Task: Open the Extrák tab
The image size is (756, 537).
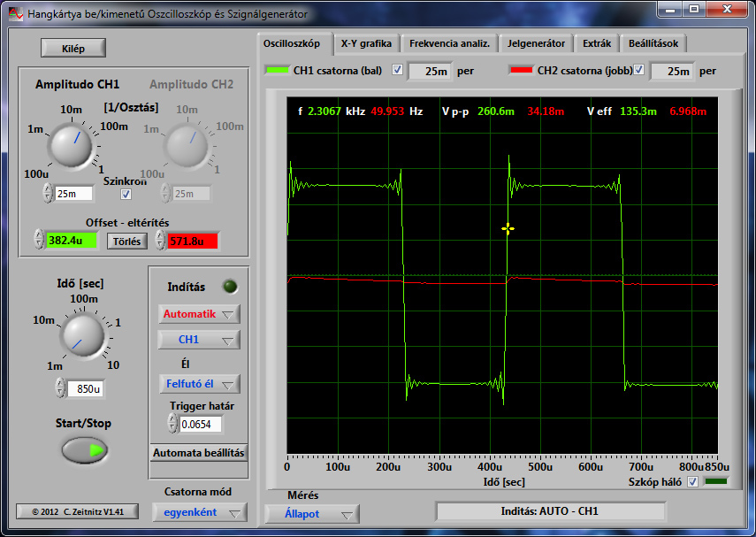Action: [x=597, y=43]
